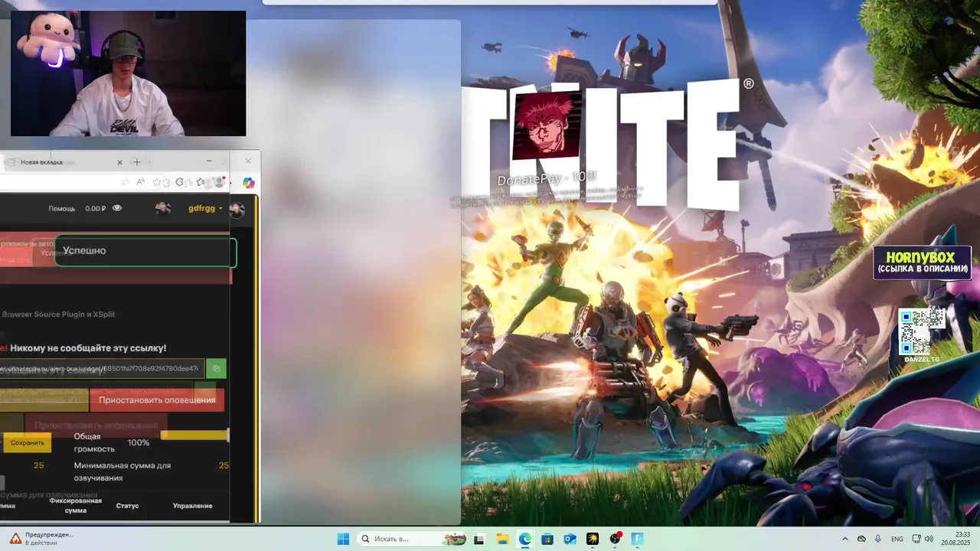Click the microphone tray icon
Viewport: 980px width, 551px height.
pyautogui.click(x=877, y=539)
